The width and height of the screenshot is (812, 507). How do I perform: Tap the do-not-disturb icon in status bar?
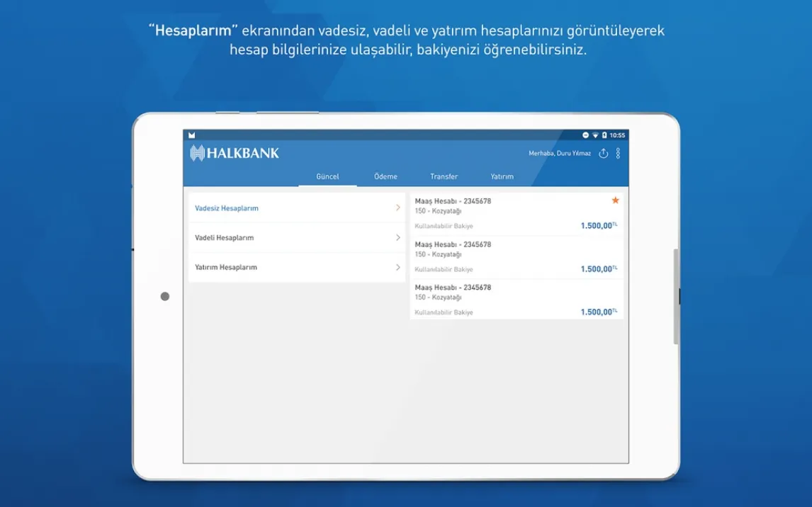pyautogui.click(x=586, y=135)
